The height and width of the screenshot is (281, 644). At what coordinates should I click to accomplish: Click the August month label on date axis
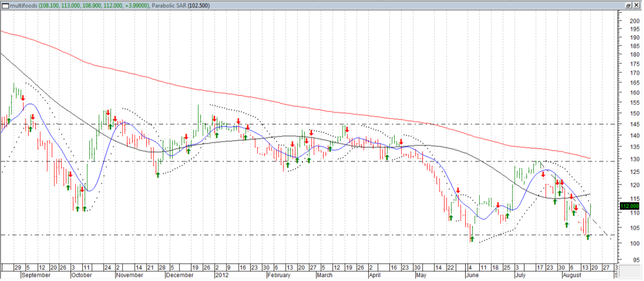[572, 275]
